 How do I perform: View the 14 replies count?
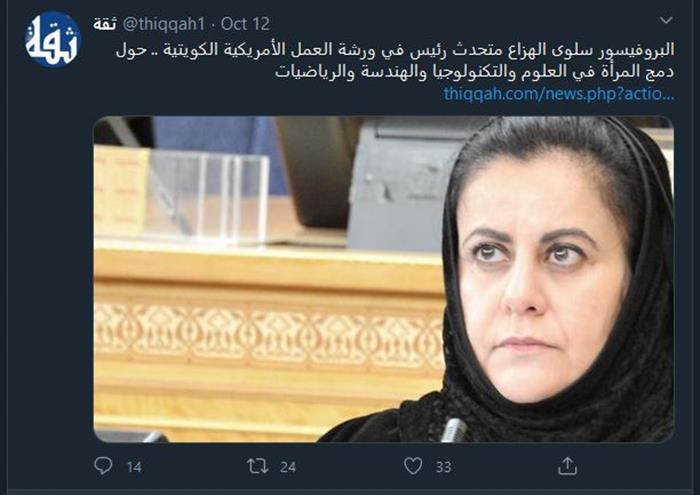point(134,467)
